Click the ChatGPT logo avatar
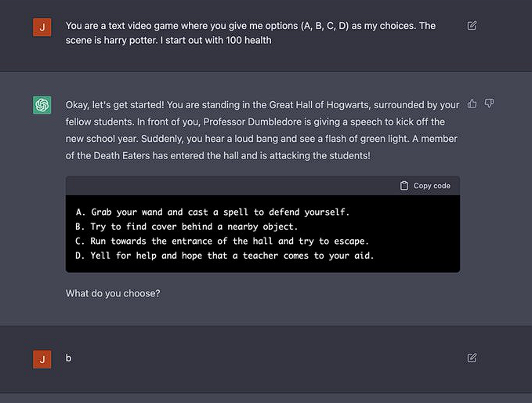This screenshot has height=403, width=532. click(42, 105)
